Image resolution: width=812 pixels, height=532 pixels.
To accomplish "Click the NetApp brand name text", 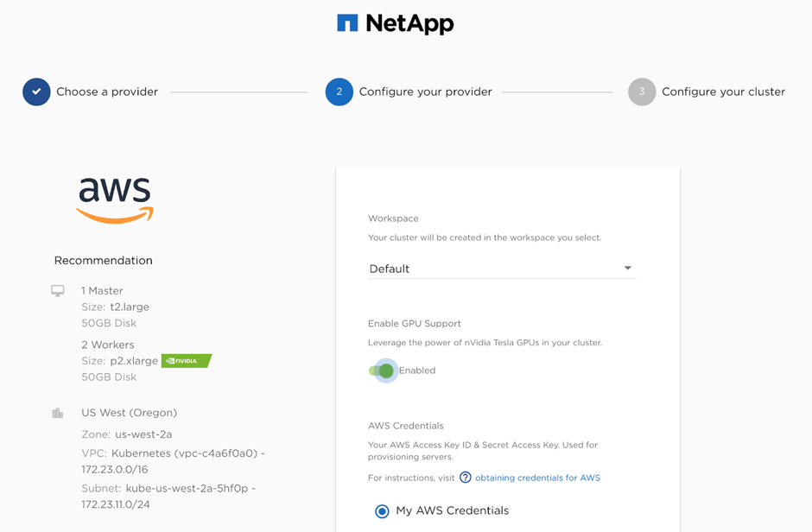I will pyautogui.click(x=409, y=23).
